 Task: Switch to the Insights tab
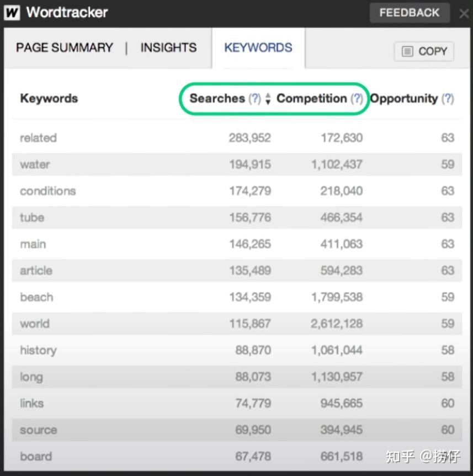coord(168,48)
